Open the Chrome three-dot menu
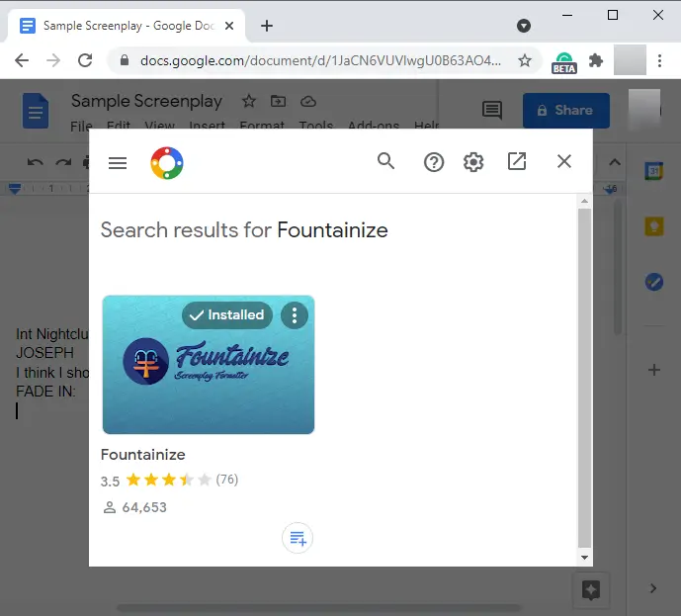Viewport: 681px width, 616px height. [x=659, y=60]
